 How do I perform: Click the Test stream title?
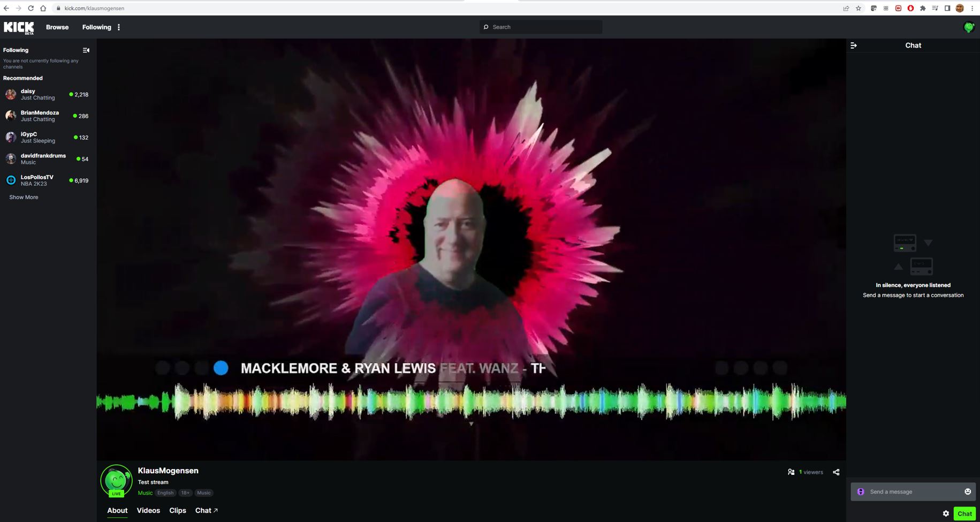pyautogui.click(x=153, y=482)
